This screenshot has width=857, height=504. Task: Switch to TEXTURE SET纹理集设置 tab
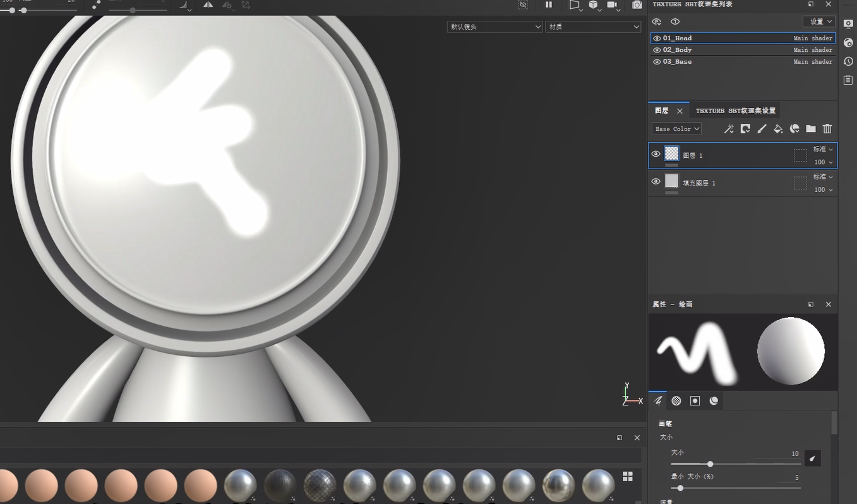[735, 111]
